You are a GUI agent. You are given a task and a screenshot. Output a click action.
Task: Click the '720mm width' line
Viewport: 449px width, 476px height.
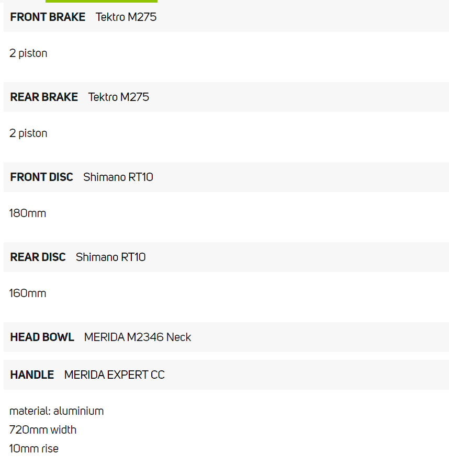pos(43,430)
